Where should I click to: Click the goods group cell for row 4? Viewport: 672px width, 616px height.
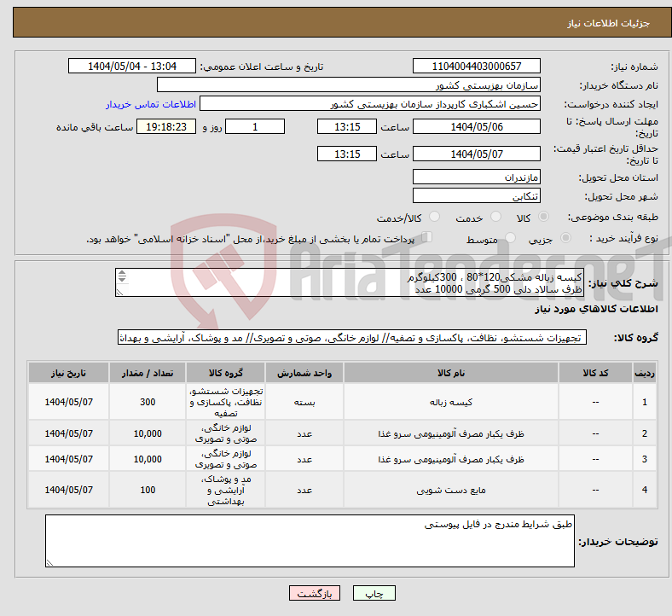[225, 490]
